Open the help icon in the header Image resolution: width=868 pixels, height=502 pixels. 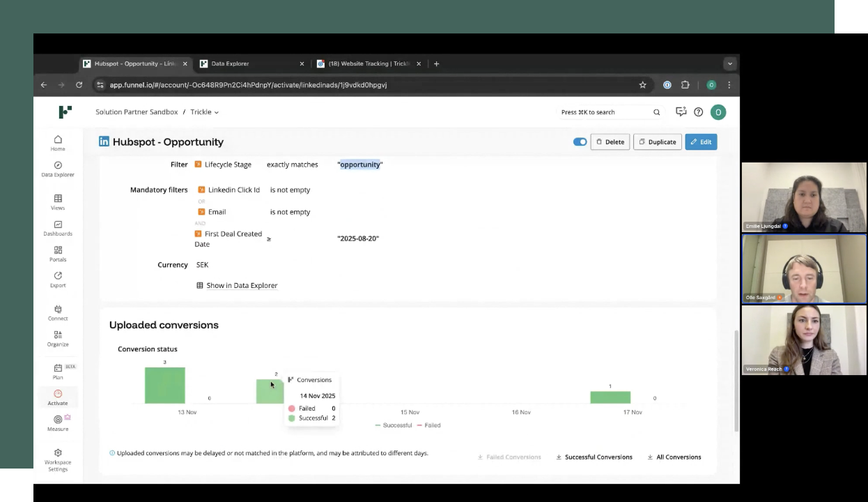coord(698,112)
